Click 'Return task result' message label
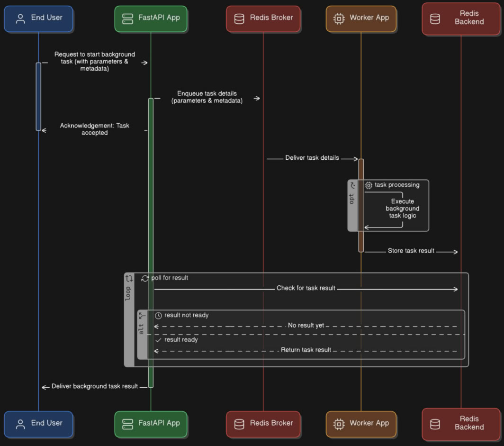The height and width of the screenshot is (446, 504). tap(306, 350)
